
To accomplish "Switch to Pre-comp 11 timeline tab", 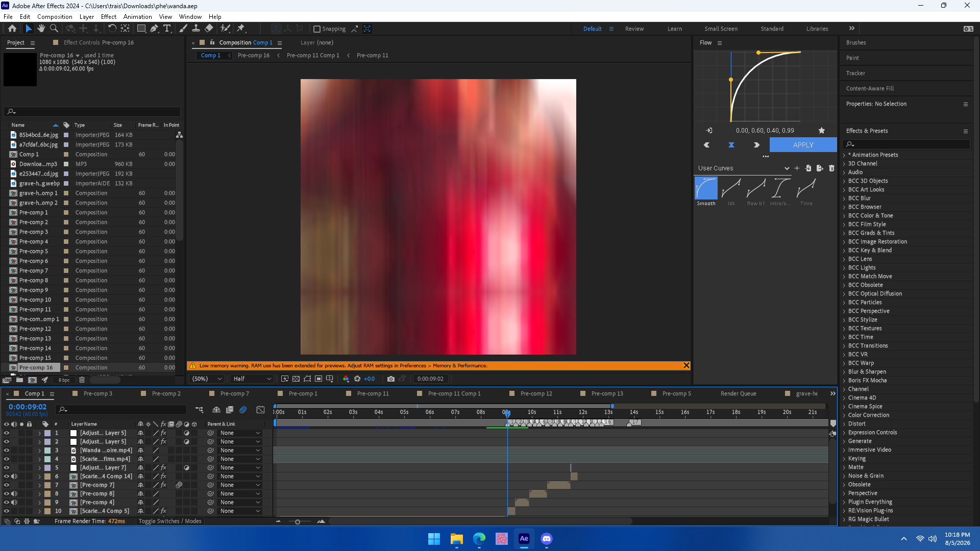I will click(373, 393).
